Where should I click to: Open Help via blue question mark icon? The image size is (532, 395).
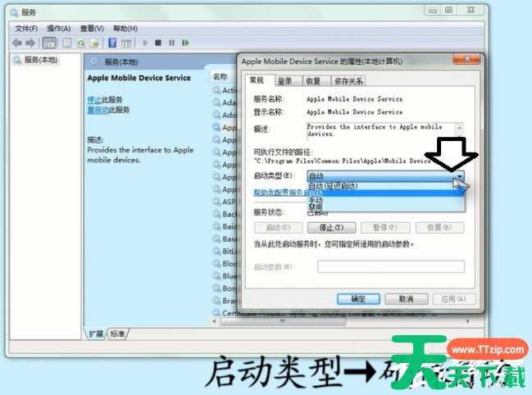pyautogui.click(x=112, y=43)
